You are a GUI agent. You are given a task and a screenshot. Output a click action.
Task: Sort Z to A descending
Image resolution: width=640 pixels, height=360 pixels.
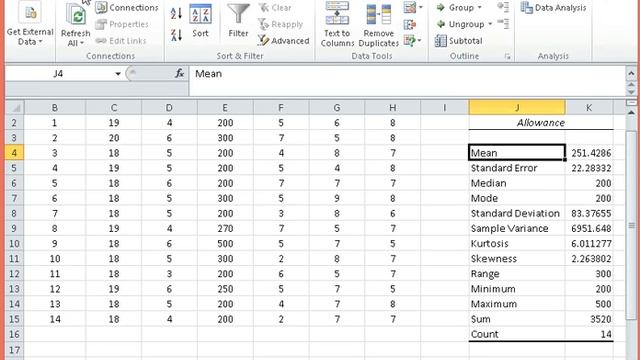pos(176,35)
